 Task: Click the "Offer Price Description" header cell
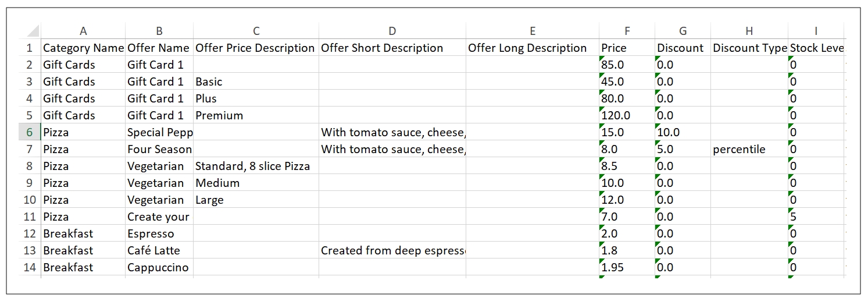(x=256, y=48)
